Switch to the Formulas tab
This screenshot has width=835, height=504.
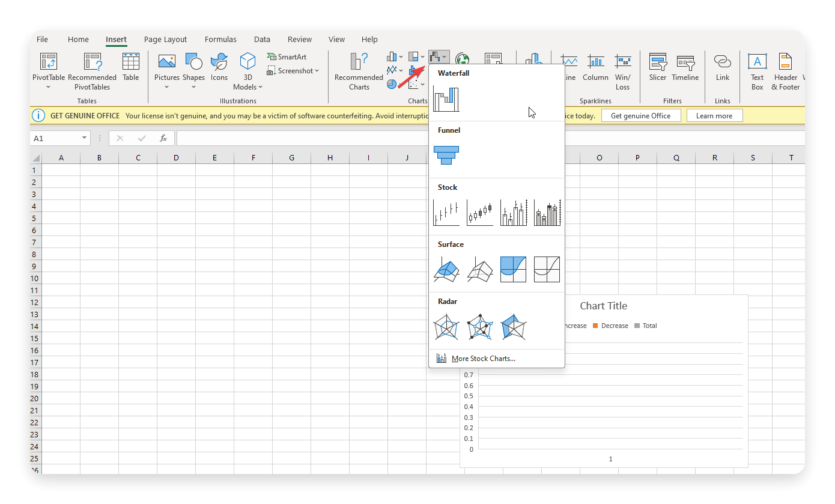pos(220,40)
